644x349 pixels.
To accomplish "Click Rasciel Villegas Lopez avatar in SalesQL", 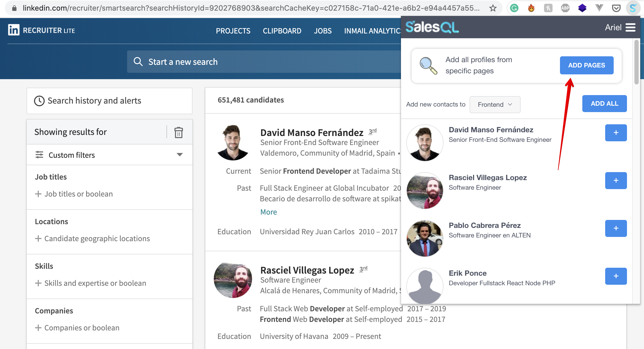I will coord(425,191).
